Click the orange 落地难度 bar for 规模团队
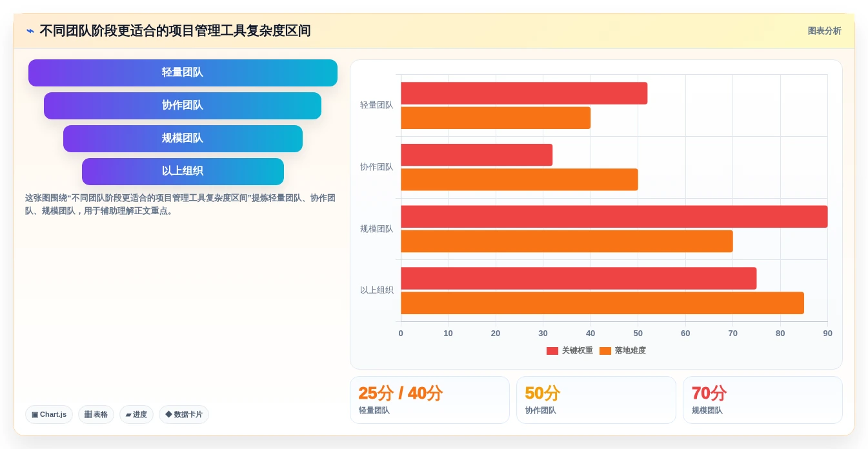 pyautogui.click(x=567, y=241)
